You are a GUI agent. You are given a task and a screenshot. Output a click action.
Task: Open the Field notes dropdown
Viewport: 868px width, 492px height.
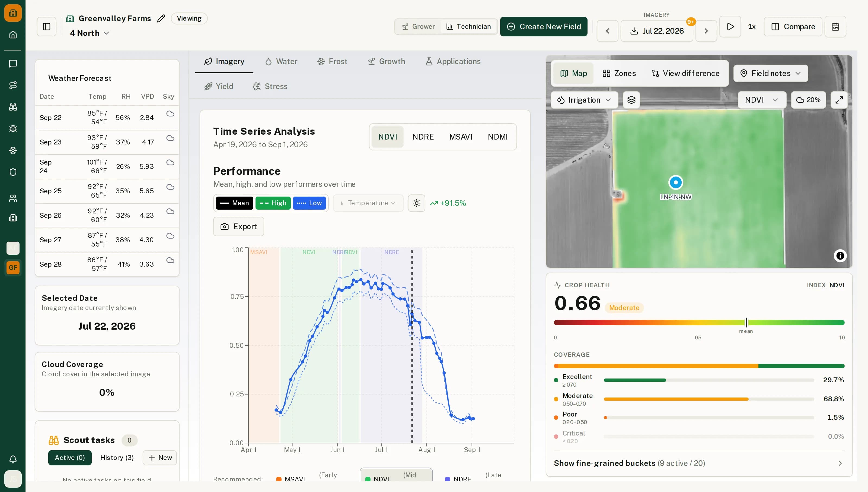tap(771, 73)
